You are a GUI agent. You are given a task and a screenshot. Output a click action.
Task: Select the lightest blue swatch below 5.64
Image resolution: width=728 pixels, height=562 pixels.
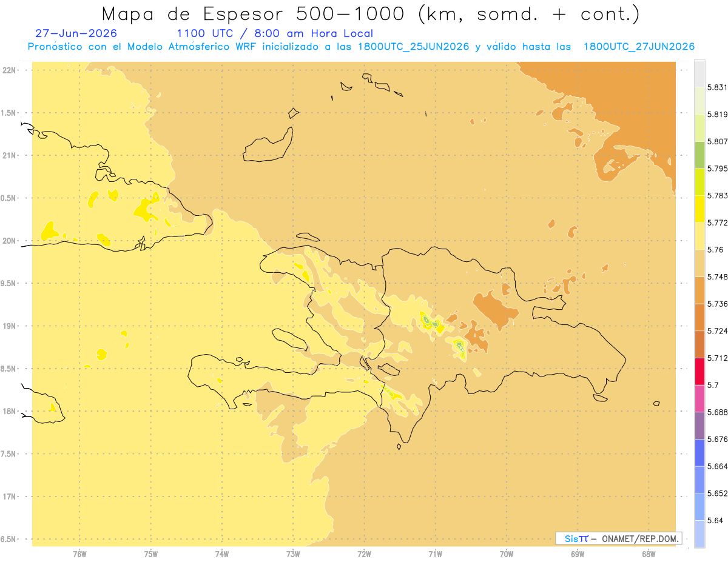coord(699,534)
